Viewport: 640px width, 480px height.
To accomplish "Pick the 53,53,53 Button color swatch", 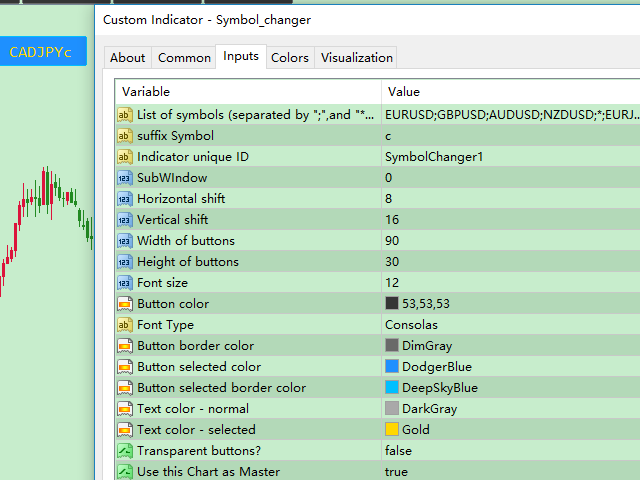I will coord(392,303).
